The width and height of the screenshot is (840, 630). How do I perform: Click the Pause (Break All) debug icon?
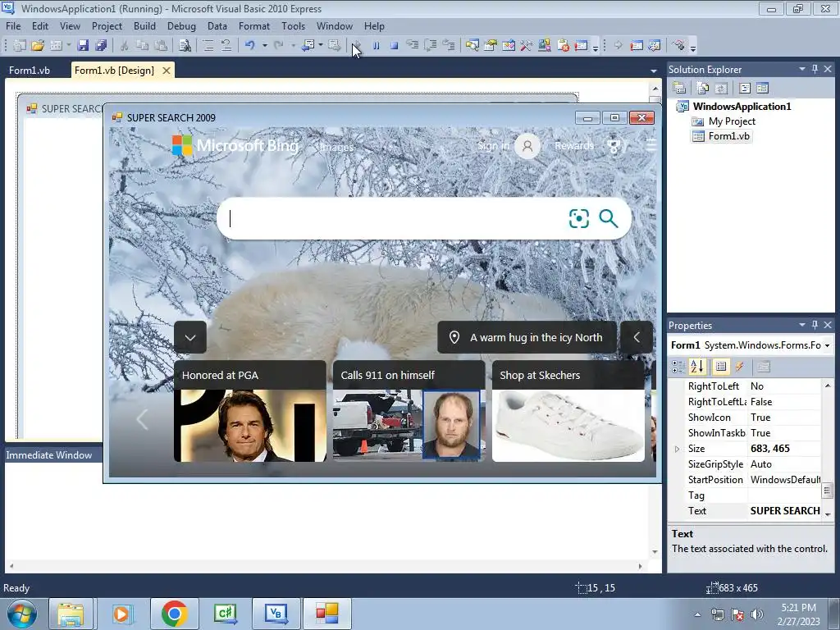(x=376, y=46)
